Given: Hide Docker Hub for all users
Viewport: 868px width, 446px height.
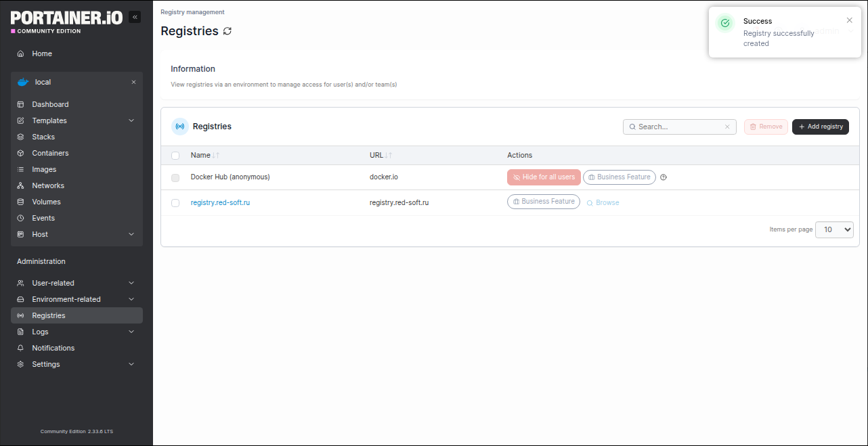Looking at the screenshot, I should point(544,177).
